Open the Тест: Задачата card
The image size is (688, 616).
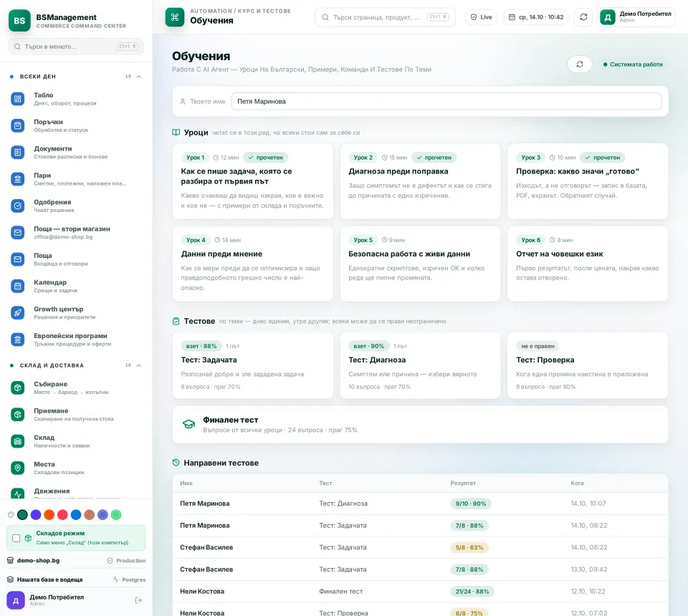[x=253, y=365]
